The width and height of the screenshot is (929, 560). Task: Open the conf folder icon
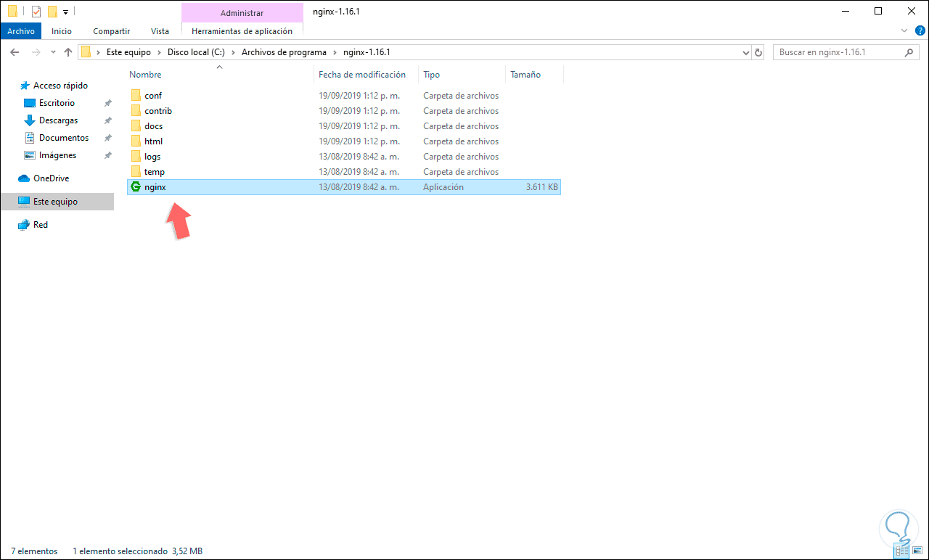pos(135,96)
